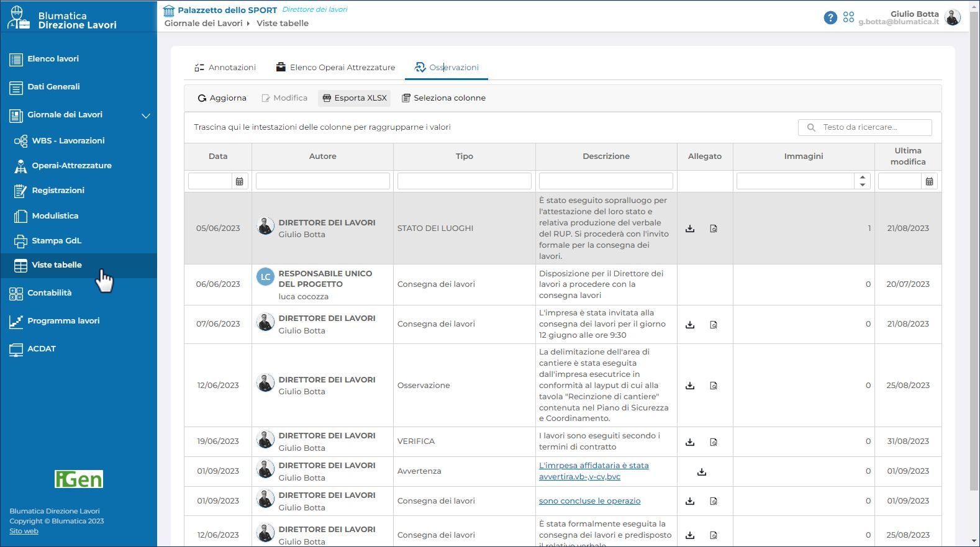980x547 pixels.
Task: Download attachment for the Avvertenza row
Action: coord(702,472)
